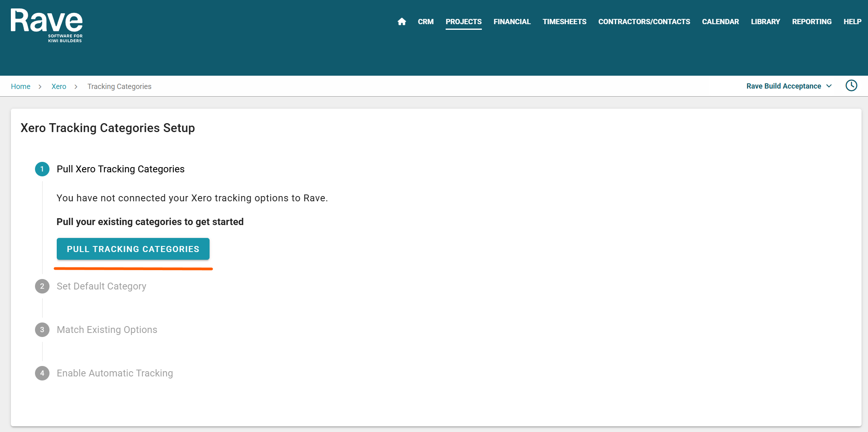This screenshot has width=868, height=432.
Task: Select step 3 circle Match Existing Options
Action: (x=42, y=330)
